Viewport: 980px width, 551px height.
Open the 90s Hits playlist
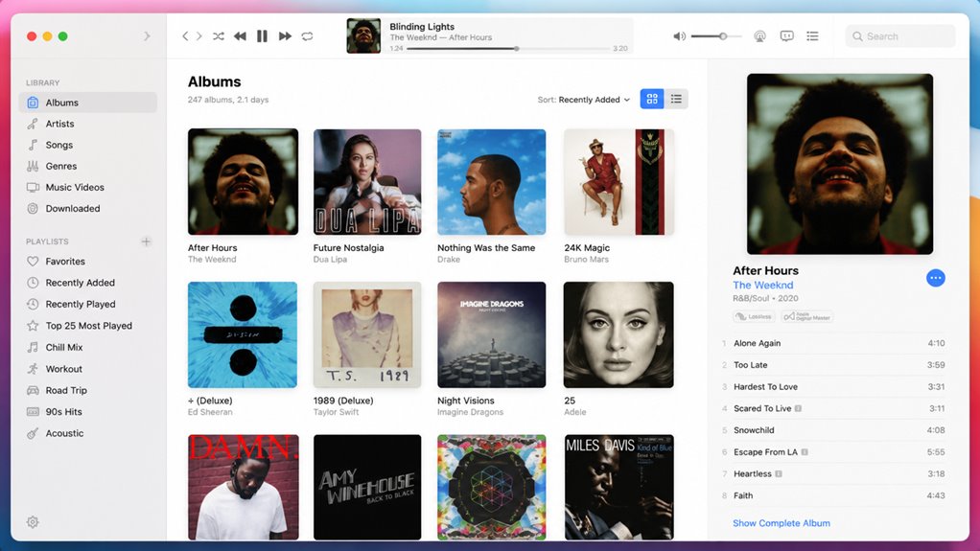[x=88, y=412]
